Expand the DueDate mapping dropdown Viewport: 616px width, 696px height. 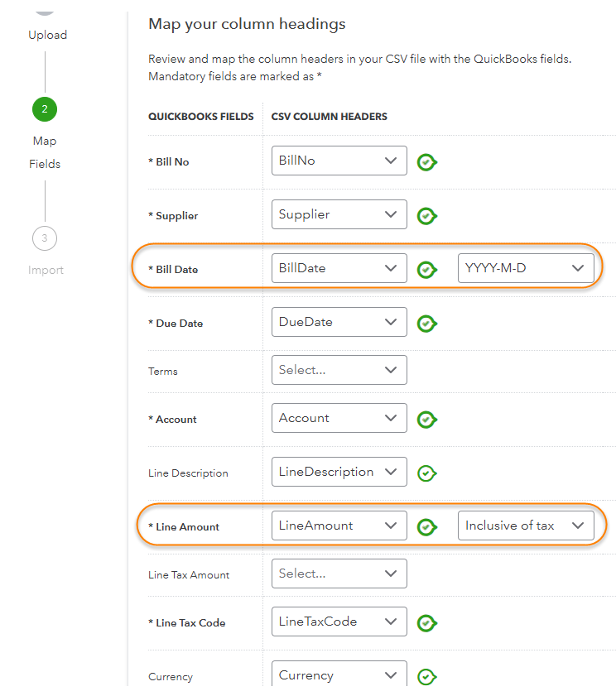339,322
